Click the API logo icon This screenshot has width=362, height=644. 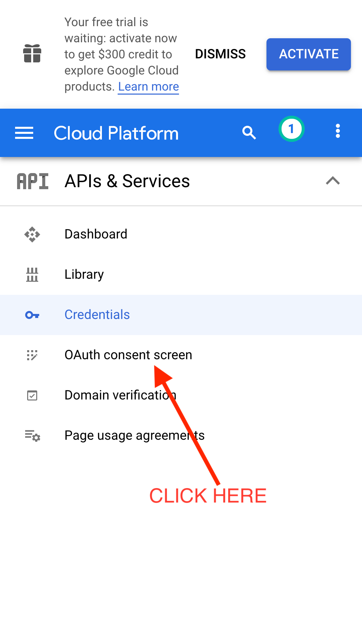(33, 181)
